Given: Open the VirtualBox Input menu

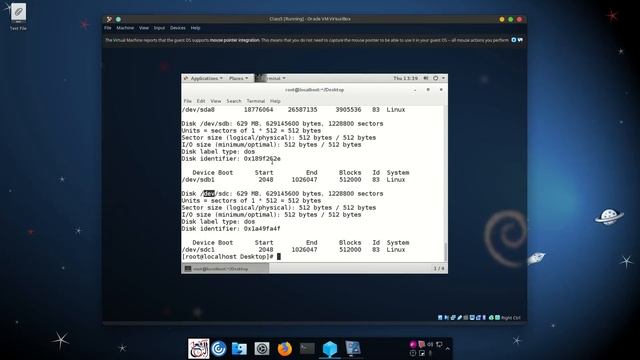Looking at the screenshot, I should tap(159, 28).
